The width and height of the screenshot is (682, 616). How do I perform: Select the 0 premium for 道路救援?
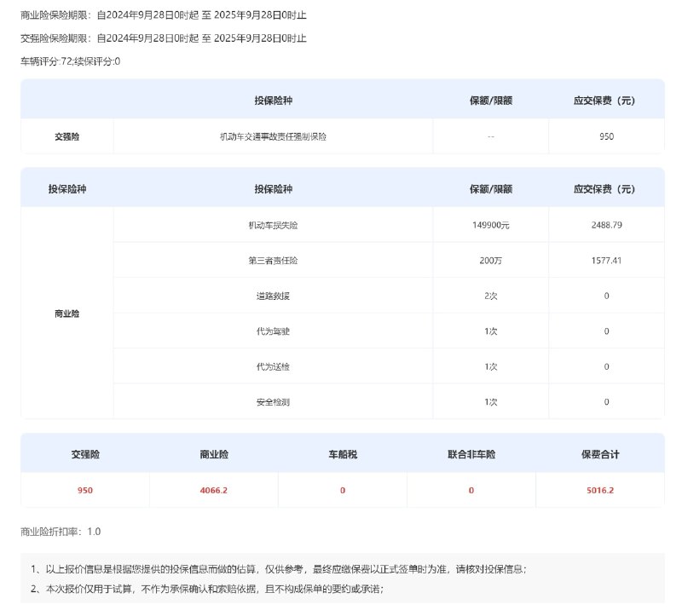tap(606, 296)
